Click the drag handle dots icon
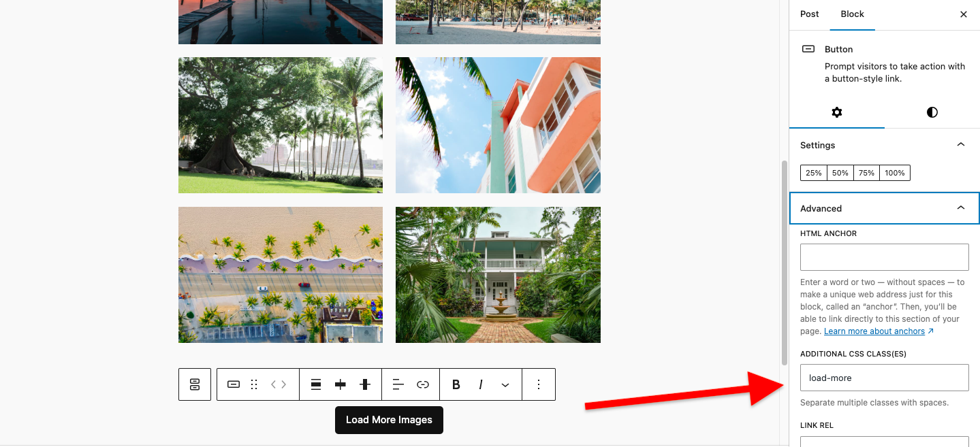Viewport: 980px width, 447px height. [x=254, y=384]
